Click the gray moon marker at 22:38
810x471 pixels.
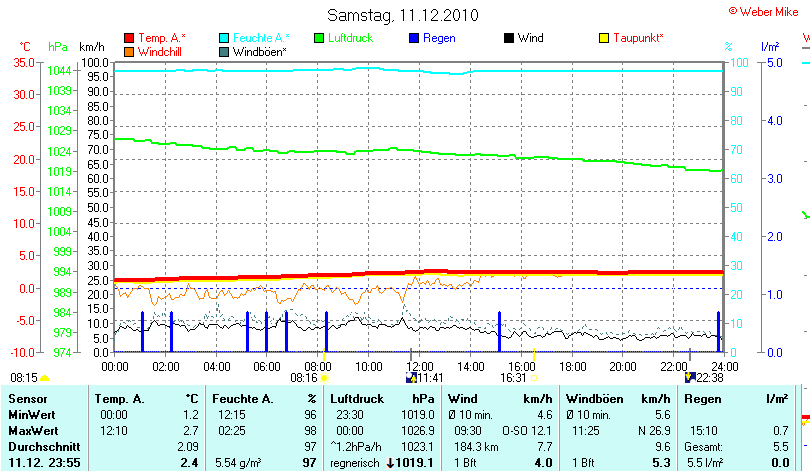point(690,354)
